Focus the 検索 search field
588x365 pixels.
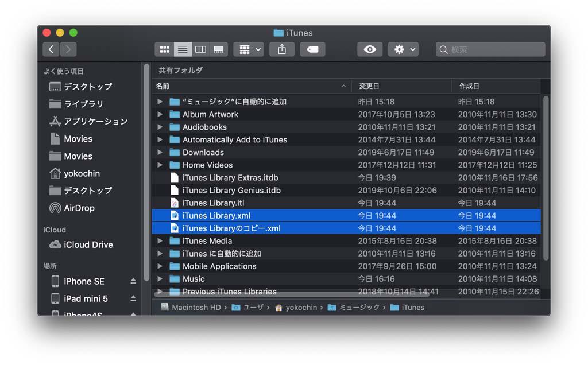490,49
